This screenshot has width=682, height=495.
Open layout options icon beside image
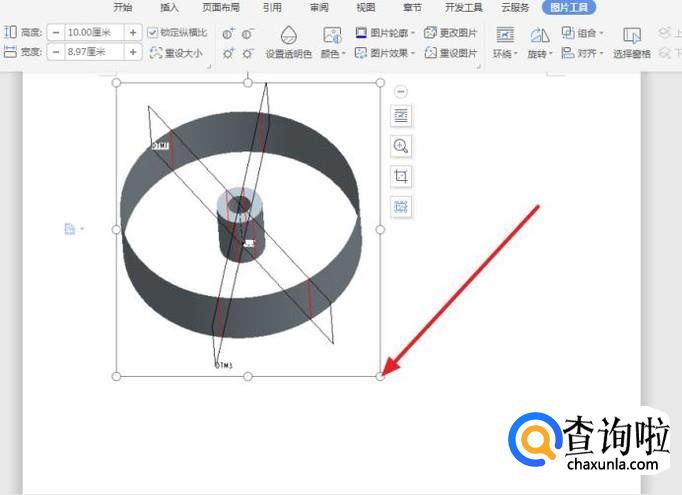point(401,116)
